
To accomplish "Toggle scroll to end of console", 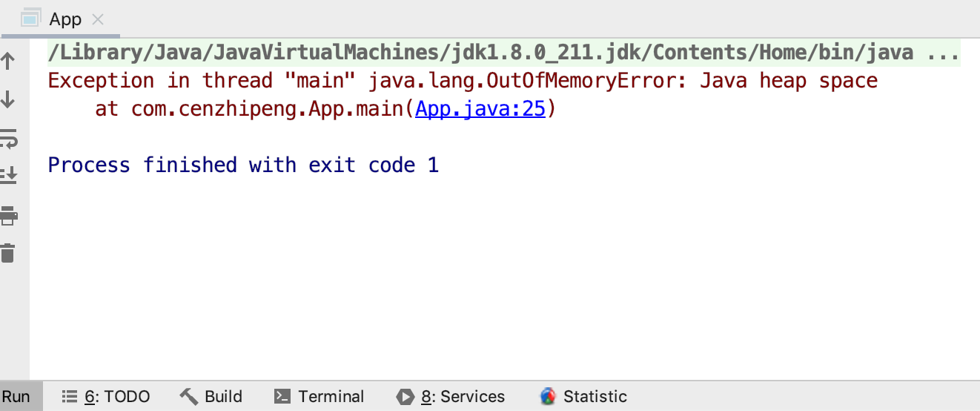I will coord(8,176).
